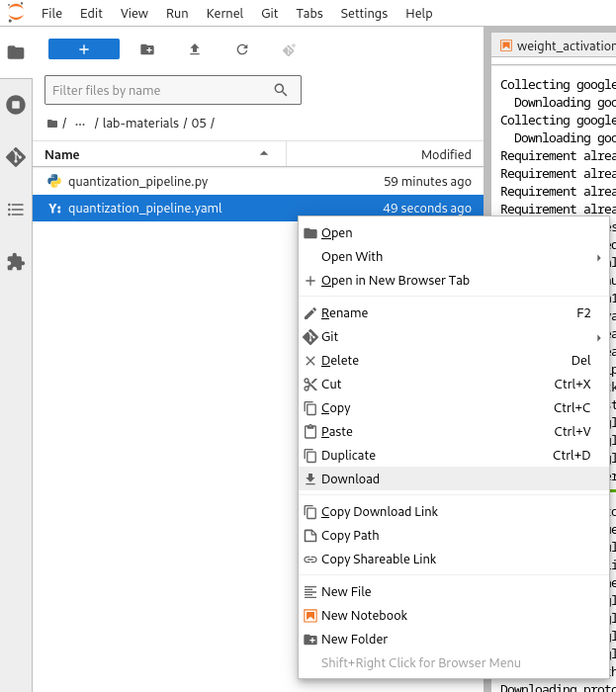Choose Copy from context menu
The image size is (616, 692).
click(454, 408)
